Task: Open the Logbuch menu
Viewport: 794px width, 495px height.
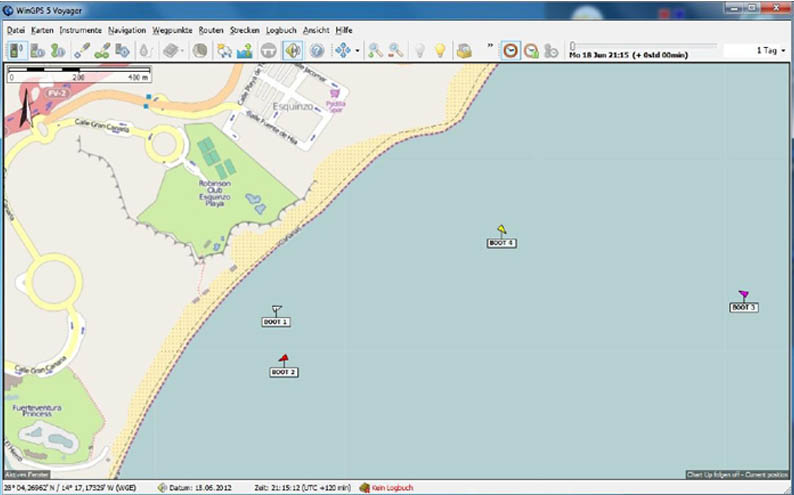Action: click(x=281, y=30)
